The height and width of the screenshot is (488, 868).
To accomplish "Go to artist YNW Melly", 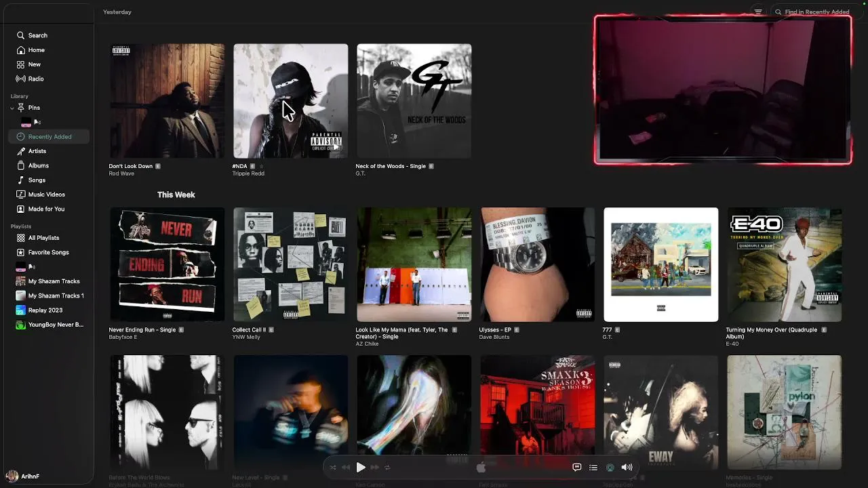I will pos(246,337).
